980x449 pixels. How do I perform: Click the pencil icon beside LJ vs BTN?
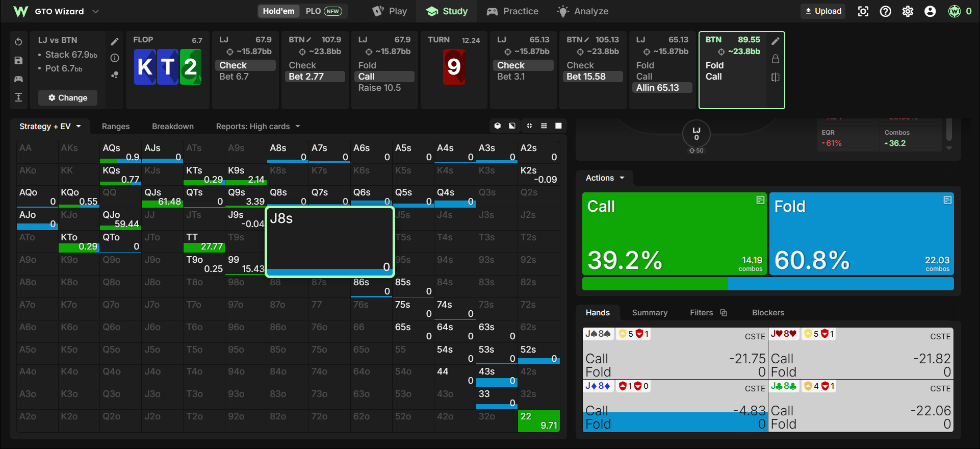point(115,41)
